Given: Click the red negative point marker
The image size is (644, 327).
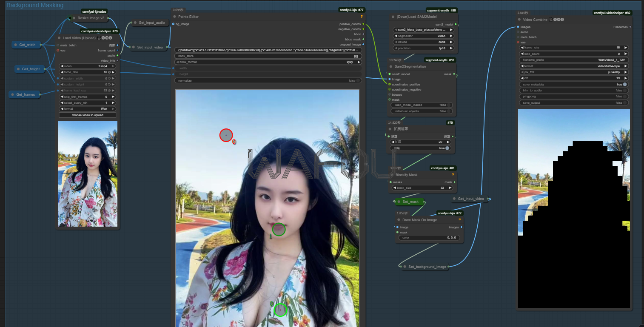Looking at the screenshot, I should point(226,135).
